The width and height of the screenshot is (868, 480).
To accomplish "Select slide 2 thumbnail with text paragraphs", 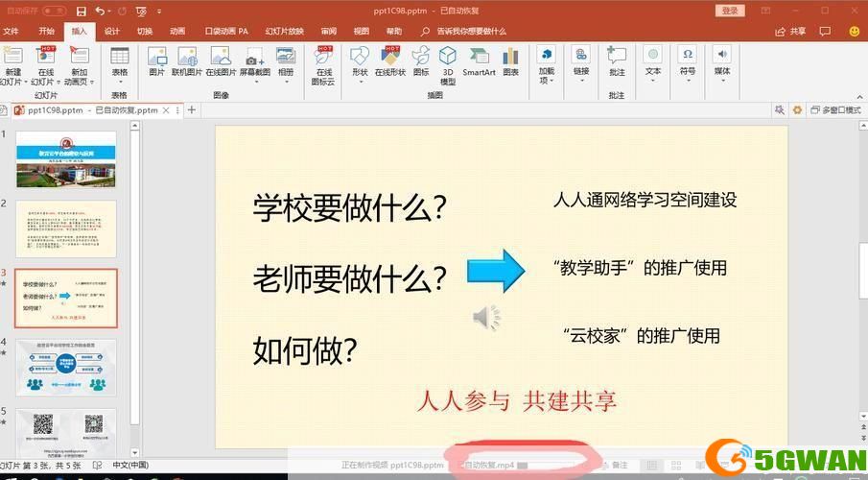I will tap(66, 228).
